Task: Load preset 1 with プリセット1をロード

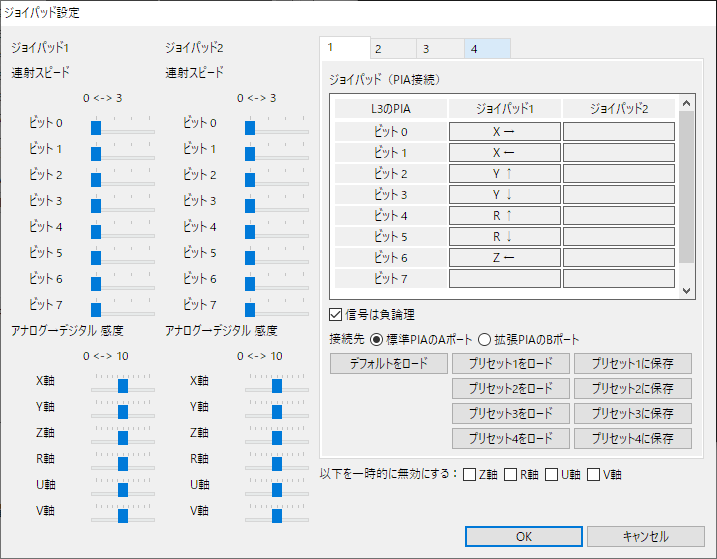Action: click(510, 363)
